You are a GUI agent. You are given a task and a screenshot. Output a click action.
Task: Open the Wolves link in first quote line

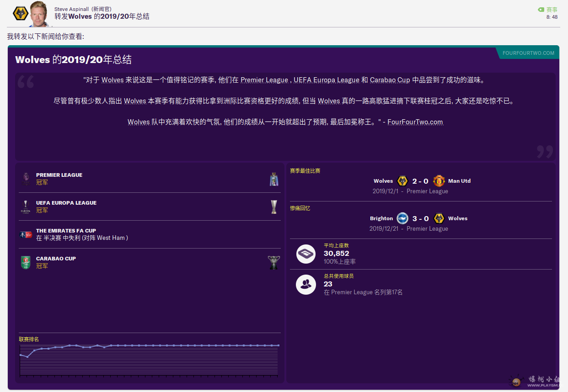tap(113, 80)
